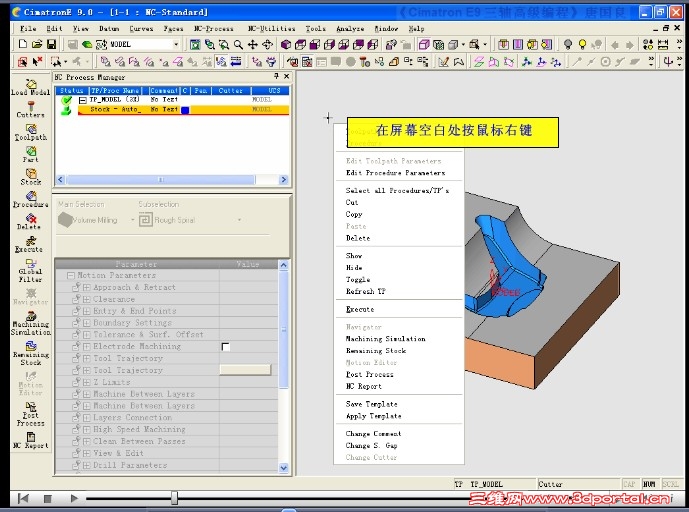Click the yellow light bulb toolbar icon

(x=583, y=44)
